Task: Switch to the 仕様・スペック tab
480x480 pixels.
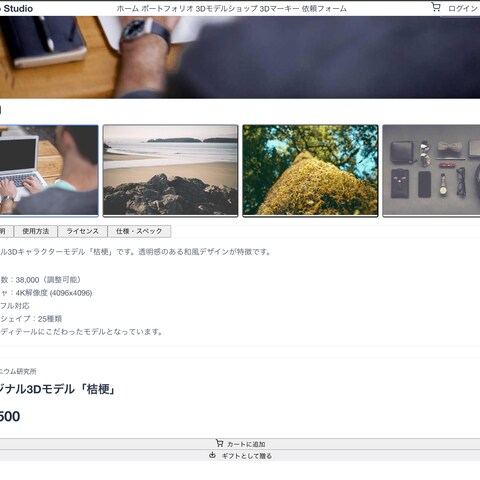Action: pyautogui.click(x=139, y=231)
